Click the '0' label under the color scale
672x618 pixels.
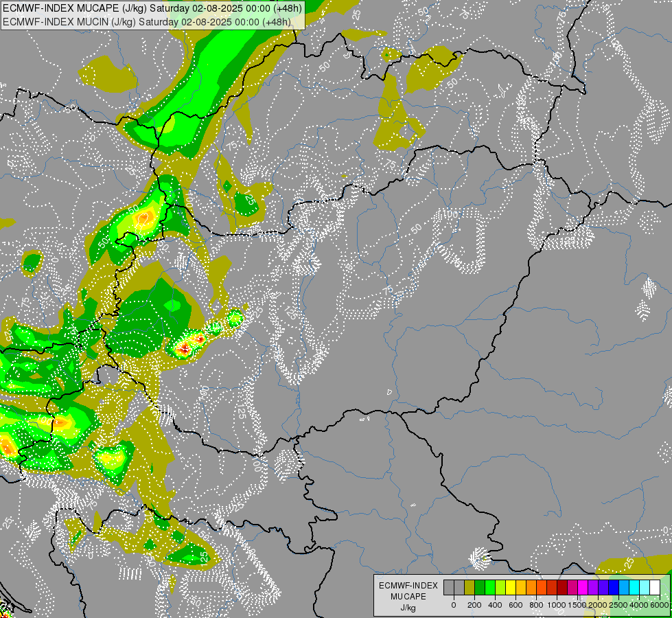pos(454,605)
